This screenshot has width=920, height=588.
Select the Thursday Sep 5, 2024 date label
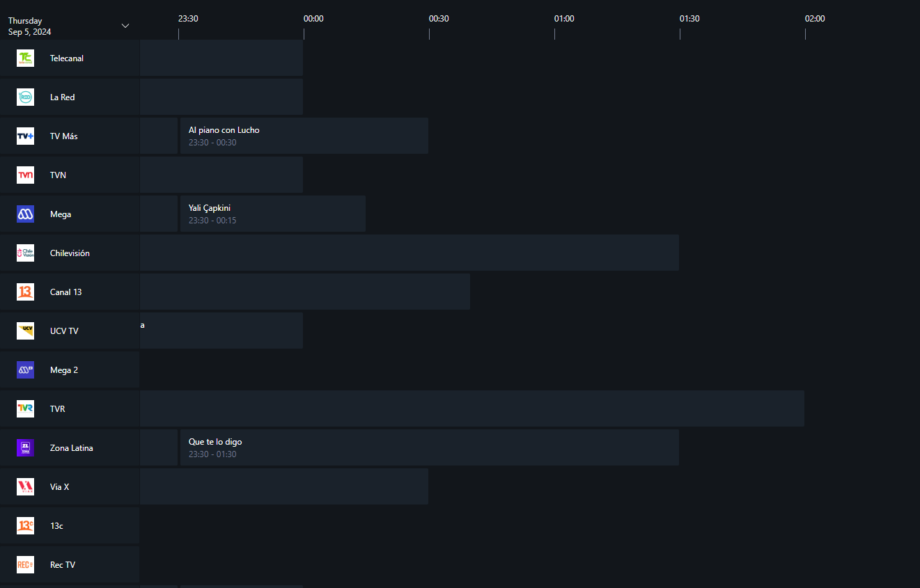pyautogui.click(x=30, y=26)
